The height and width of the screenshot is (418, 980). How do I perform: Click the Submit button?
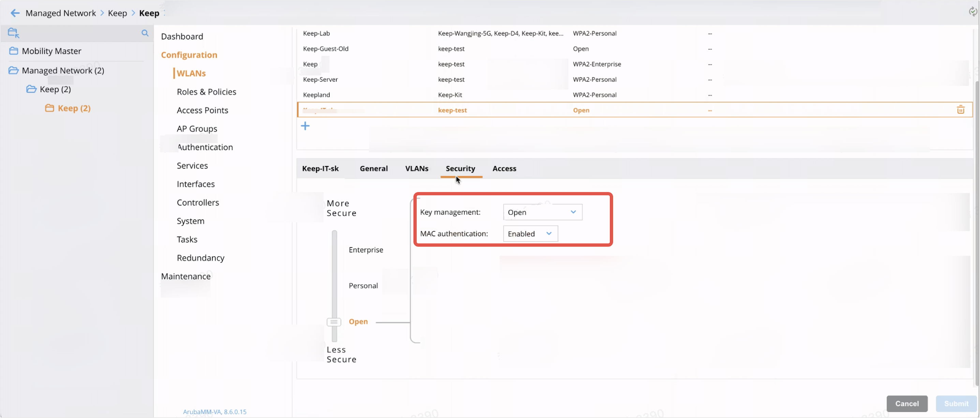956,404
